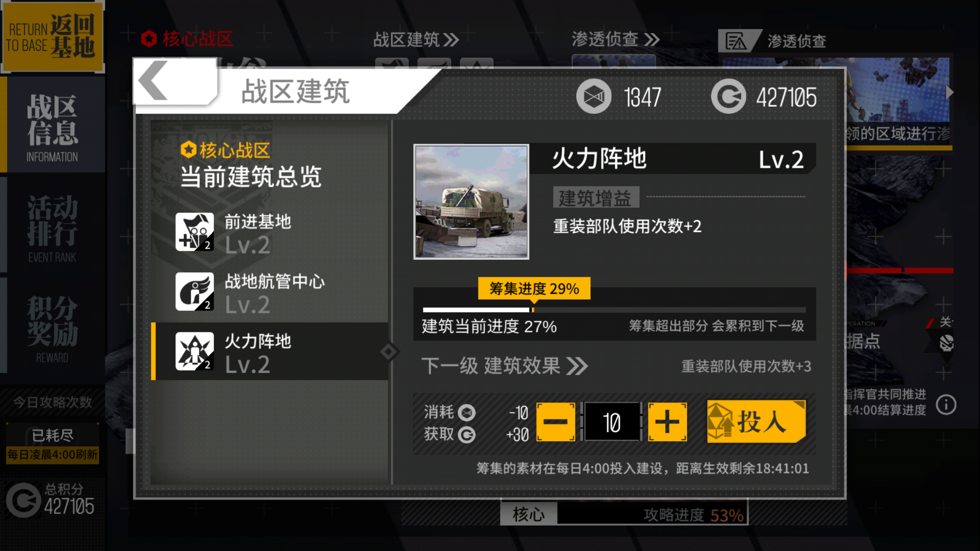Click the 筹集进度 progress bar

pyautogui.click(x=614, y=310)
